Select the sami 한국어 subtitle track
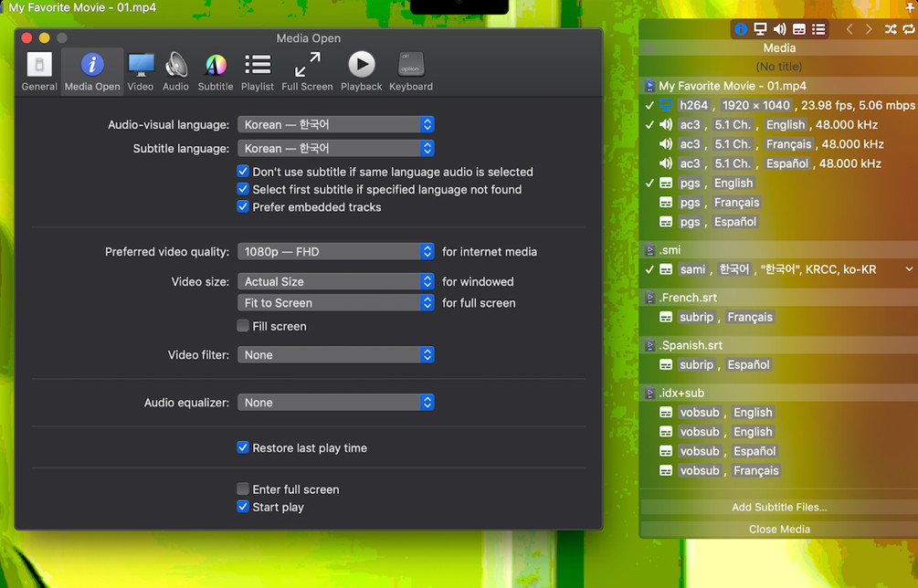Viewport: 918px width, 588px height. [778, 269]
